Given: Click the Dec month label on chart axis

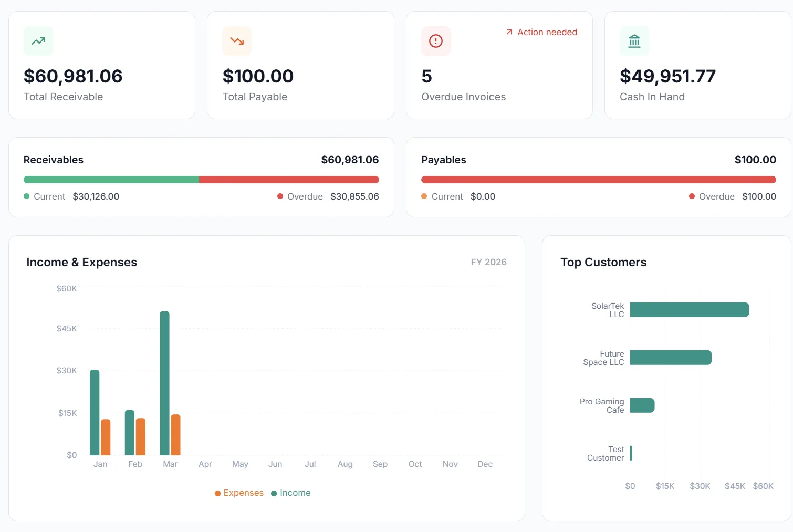Looking at the screenshot, I should tap(485, 464).
